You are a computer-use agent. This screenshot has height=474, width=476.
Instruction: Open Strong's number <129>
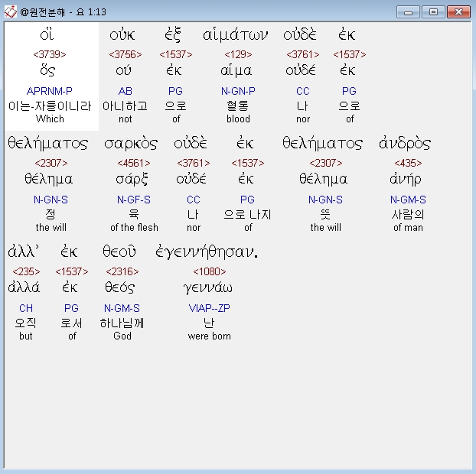238,54
